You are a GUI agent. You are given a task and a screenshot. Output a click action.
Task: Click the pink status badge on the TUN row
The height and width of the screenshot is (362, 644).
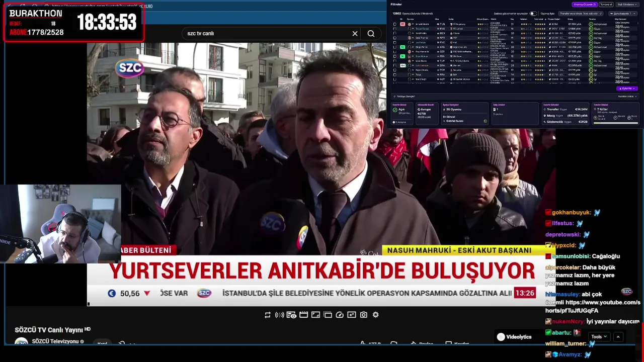tap(403, 24)
